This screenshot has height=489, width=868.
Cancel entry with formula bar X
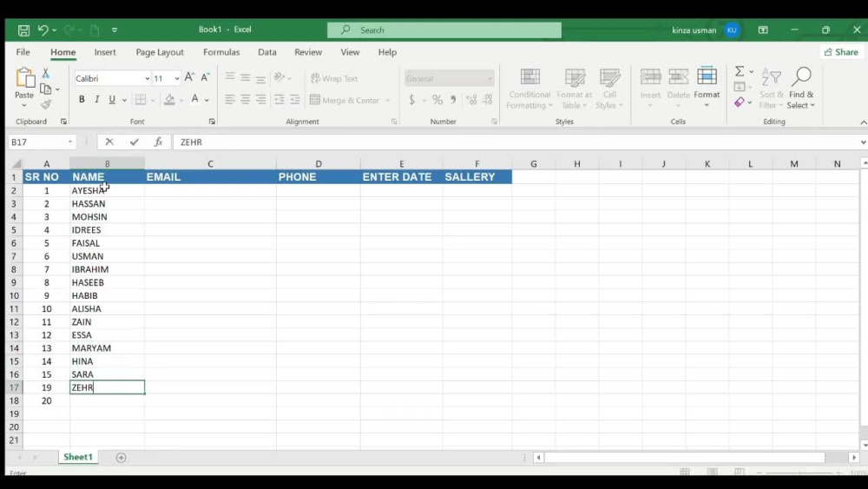point(109,142)
